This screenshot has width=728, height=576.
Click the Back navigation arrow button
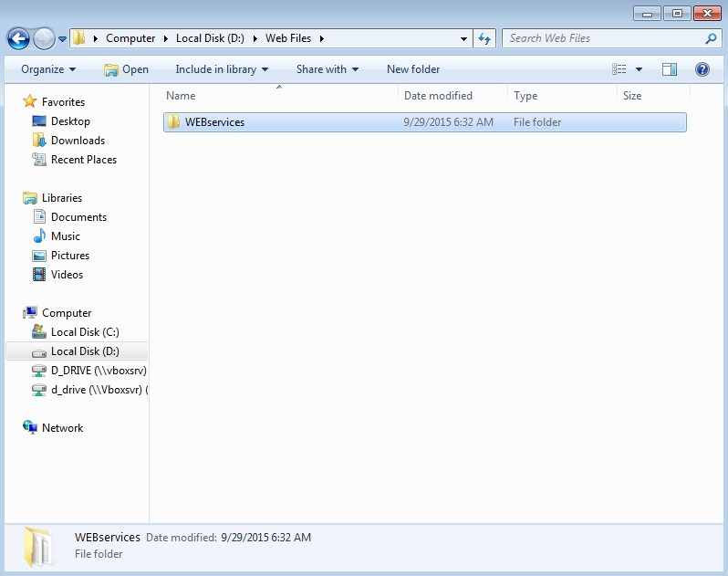(x=18, y=38)
